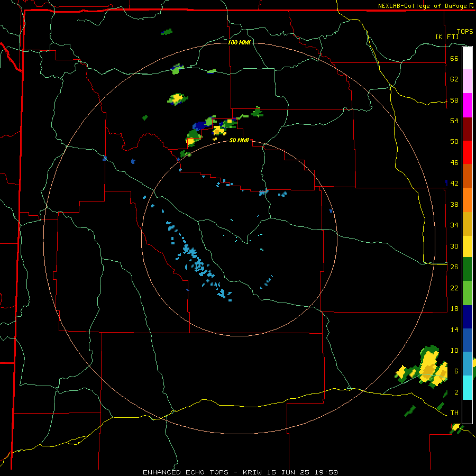Pick the navy swatch between 18 and 14
The width and height of the screenshot is (476, 476).
(467, 317)
